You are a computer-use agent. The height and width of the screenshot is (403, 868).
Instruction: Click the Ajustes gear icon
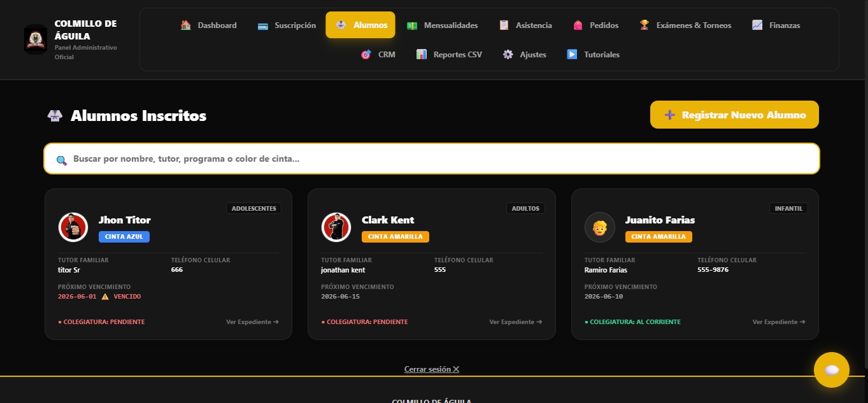(508, 55)
